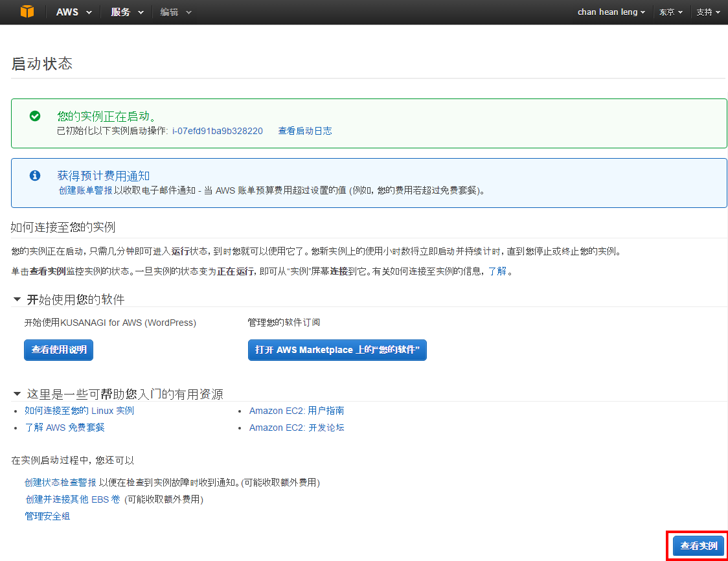Open 如何连接至您的 Linux 实例 link
Screen dimensions: 728x561
(80, 411)
